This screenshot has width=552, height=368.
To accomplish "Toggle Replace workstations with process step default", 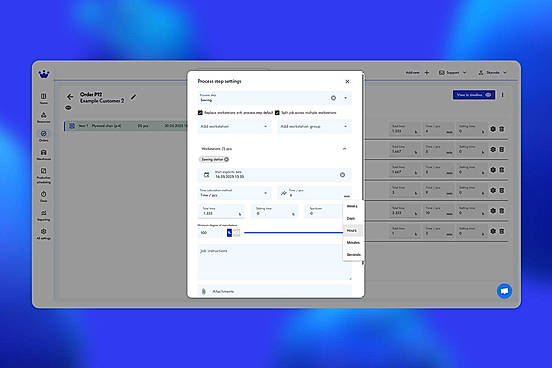I will (x=200, y=113).
